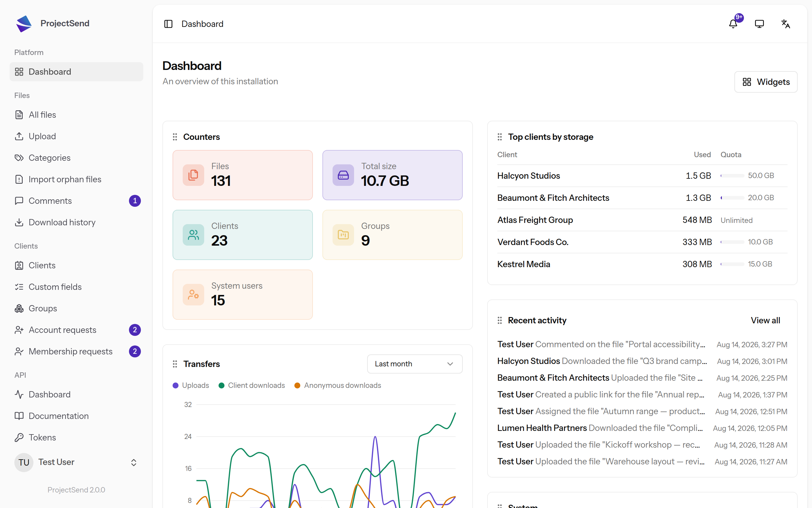Screen dimensions: 812x508
Task: Open All files in sidebar
Action: click(76, 115)
